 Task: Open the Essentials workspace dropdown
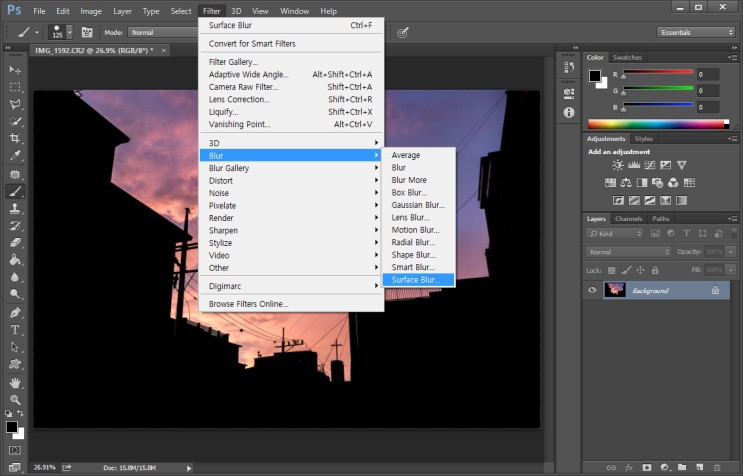click(697, 32)
